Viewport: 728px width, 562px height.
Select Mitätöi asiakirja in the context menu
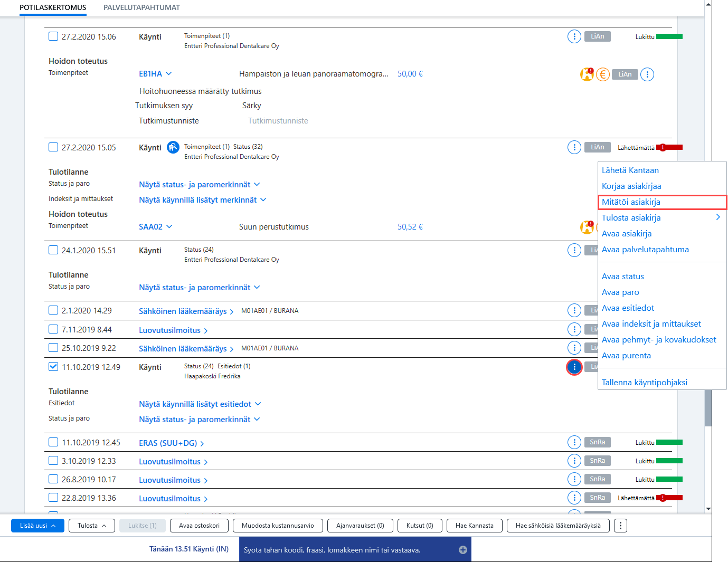662,202
